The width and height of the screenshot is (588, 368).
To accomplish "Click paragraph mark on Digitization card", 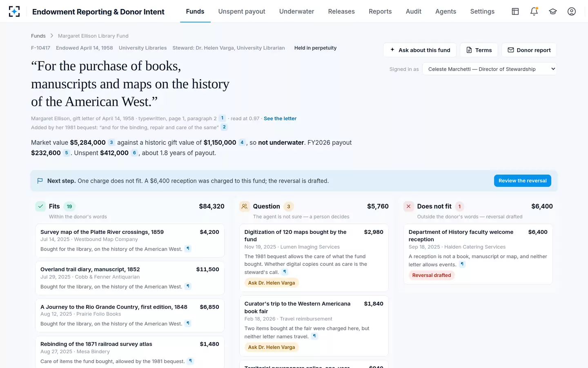I will (285, 272).
